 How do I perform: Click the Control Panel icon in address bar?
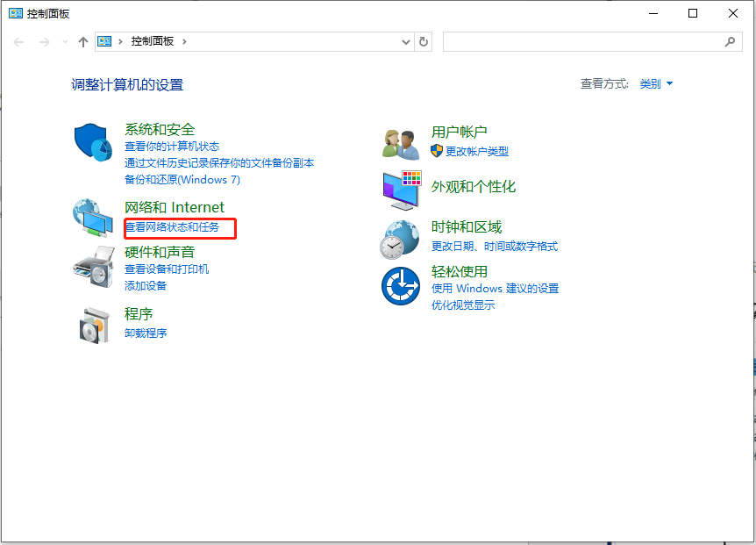(x=104, y=41)
